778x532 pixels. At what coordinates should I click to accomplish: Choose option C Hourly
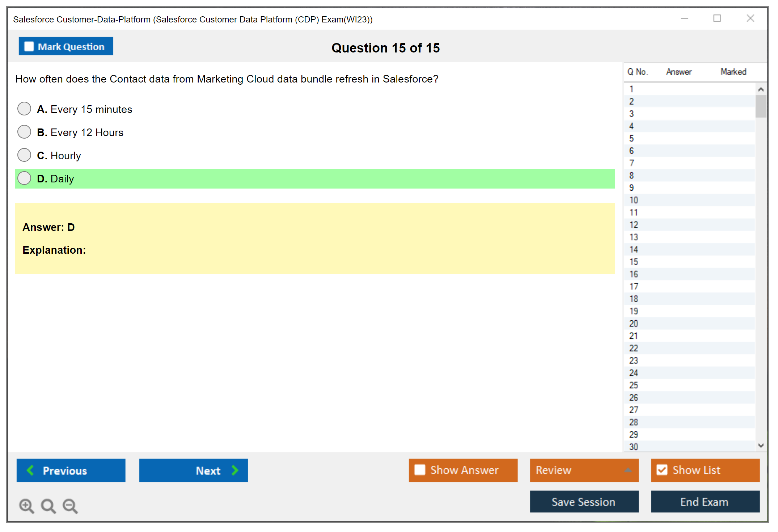point(24,155)
